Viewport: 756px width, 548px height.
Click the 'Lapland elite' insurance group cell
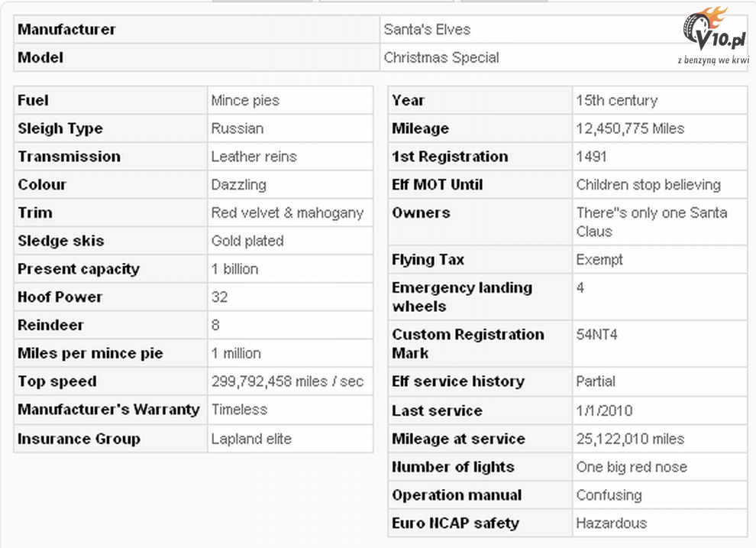[x=251, y=439]
